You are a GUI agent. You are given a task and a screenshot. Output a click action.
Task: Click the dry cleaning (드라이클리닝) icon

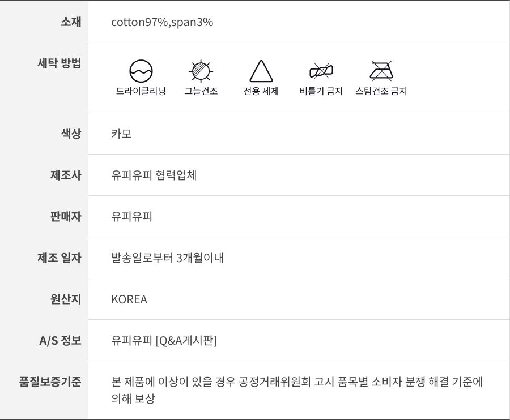pyautogui.click(x=141, y=71)
